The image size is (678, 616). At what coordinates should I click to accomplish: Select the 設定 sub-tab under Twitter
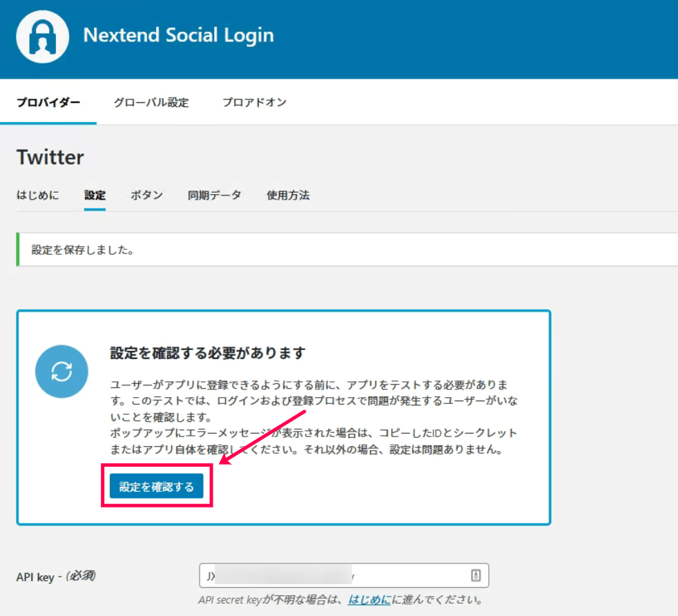pyautogui.click(x=95, y=195)
